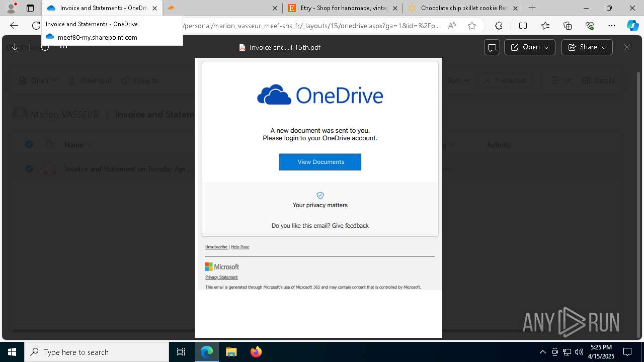Switch to the Etsy shop tab

point(343,8)
